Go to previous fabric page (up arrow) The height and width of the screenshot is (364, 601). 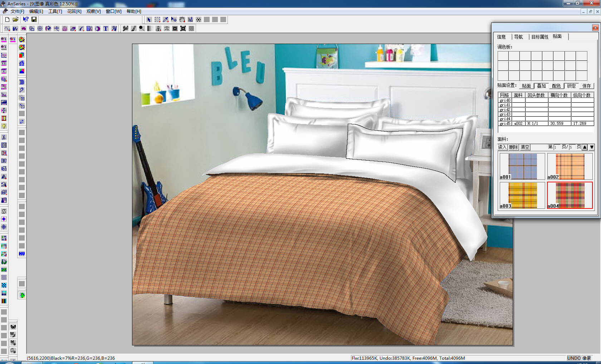[x=585, y=147]
